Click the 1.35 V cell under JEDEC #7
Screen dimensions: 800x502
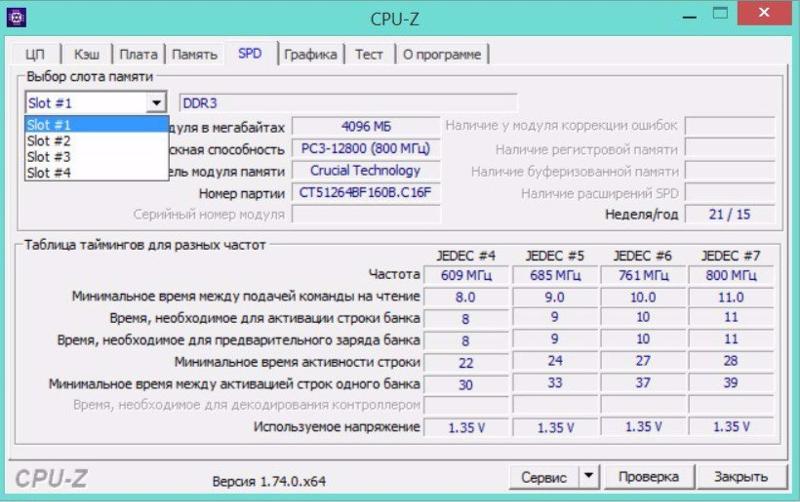(731, 426)
